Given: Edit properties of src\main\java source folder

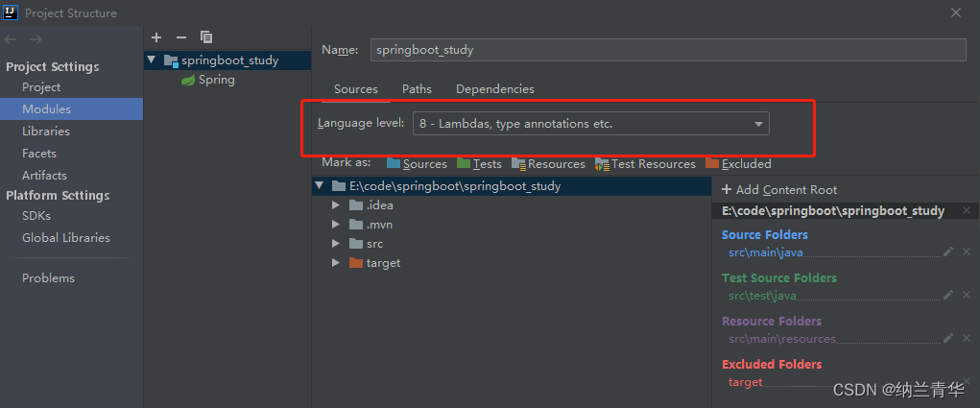Looking at the screenshot, I should [x=948, y=252].
